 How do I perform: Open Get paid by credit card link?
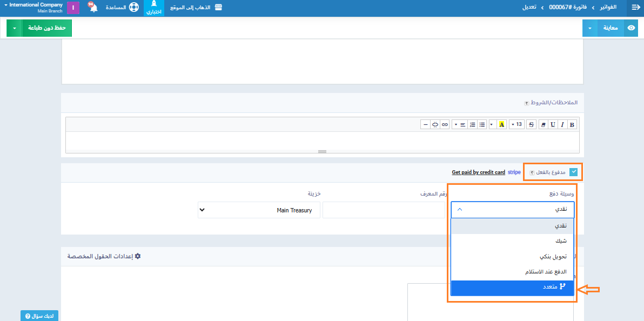pos(478,172)
